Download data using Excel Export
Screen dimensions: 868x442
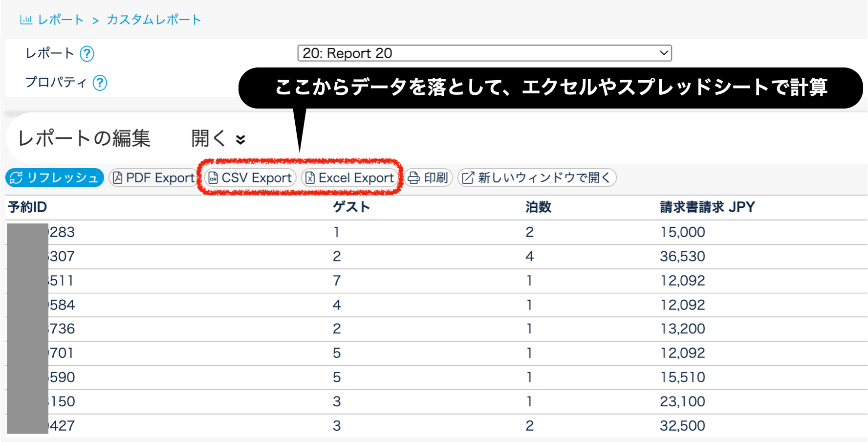349,177
